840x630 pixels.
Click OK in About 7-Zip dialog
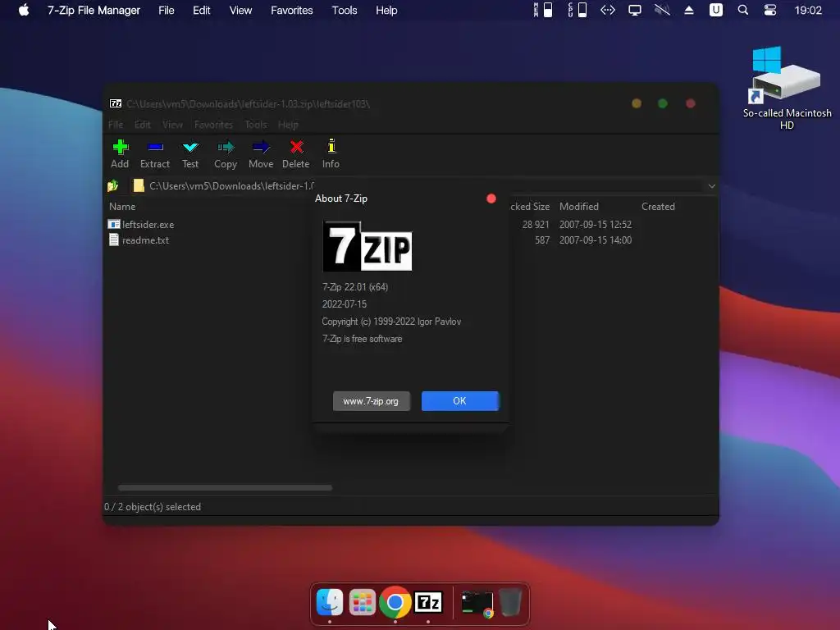coord(460,400)
